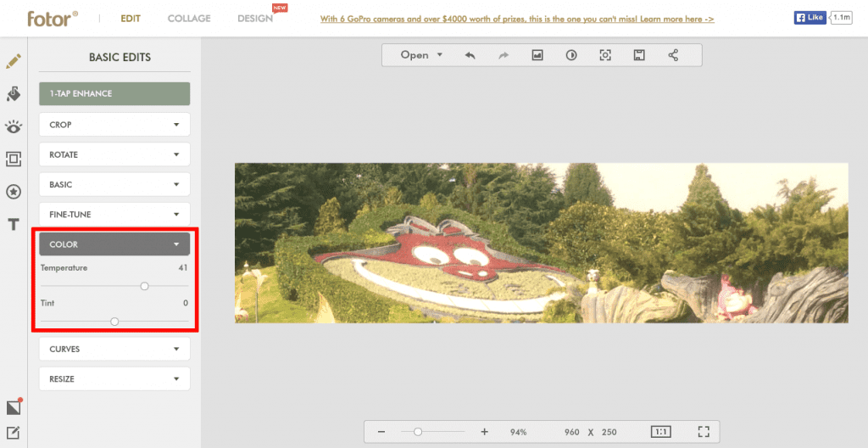Collapse the COLOR section
Viewport: 868px width, 448px height.
(114, 244)
